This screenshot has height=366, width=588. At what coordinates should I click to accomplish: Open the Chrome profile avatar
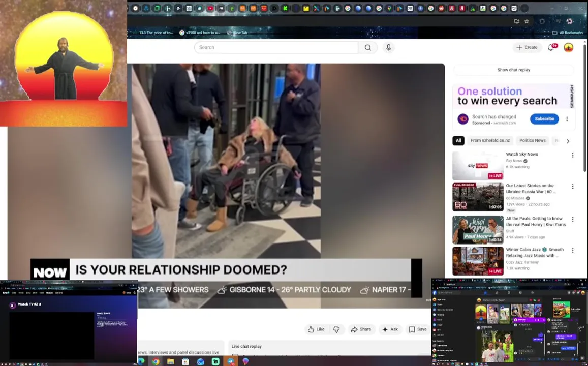570,21
